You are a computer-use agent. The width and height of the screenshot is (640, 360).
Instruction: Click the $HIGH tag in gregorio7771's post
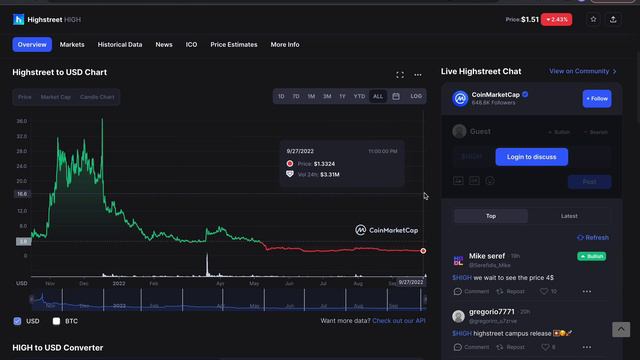coord(462,333)
